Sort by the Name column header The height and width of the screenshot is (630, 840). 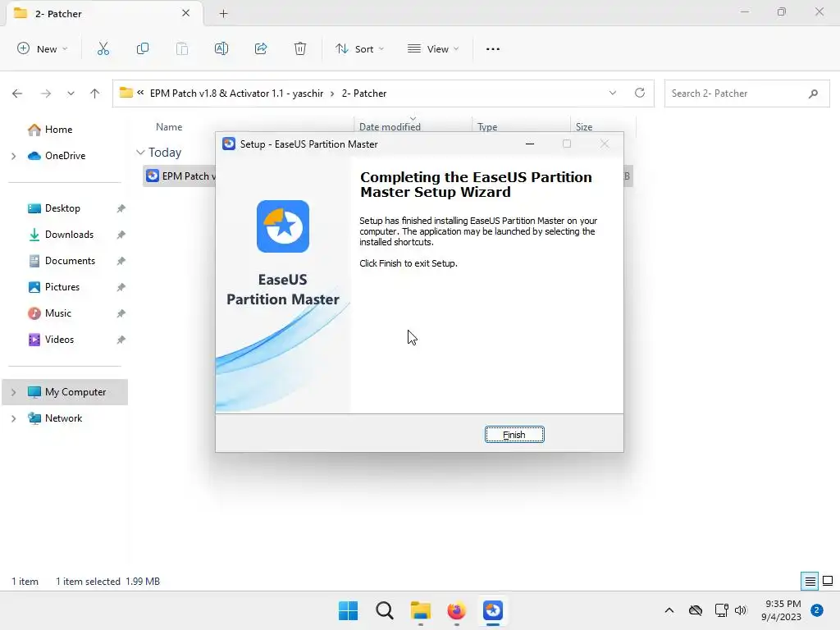tap(169, 127)
